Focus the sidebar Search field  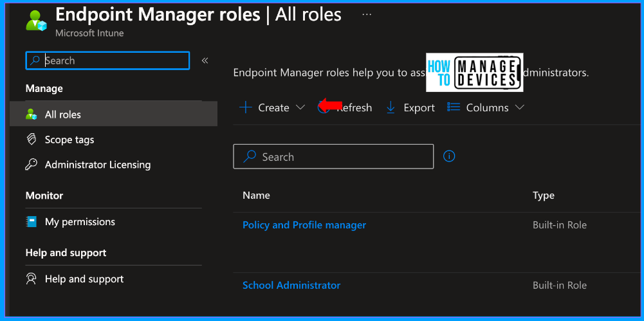[x=107, y=60]
